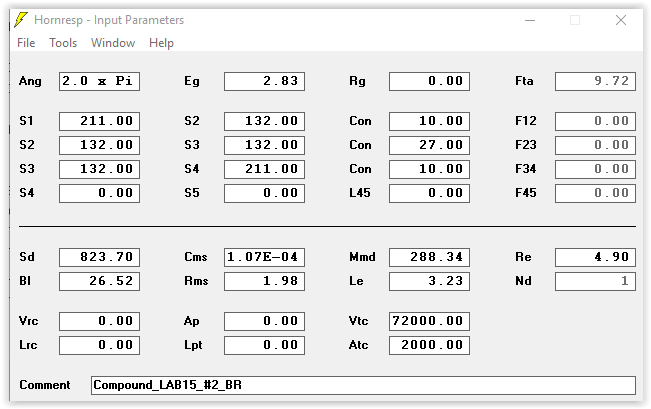
Task: Open the File menu
Action: point(26,43)
